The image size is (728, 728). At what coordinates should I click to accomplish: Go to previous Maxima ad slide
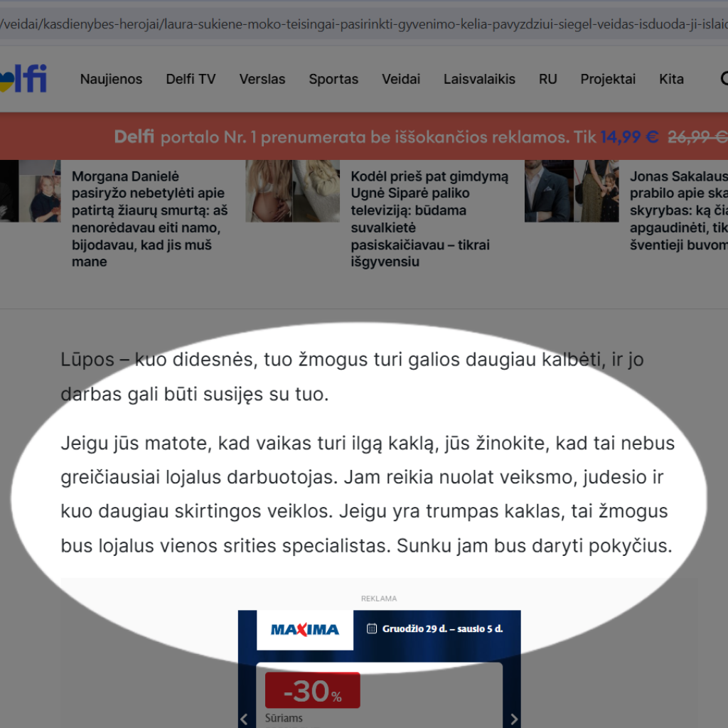(244, 718)
